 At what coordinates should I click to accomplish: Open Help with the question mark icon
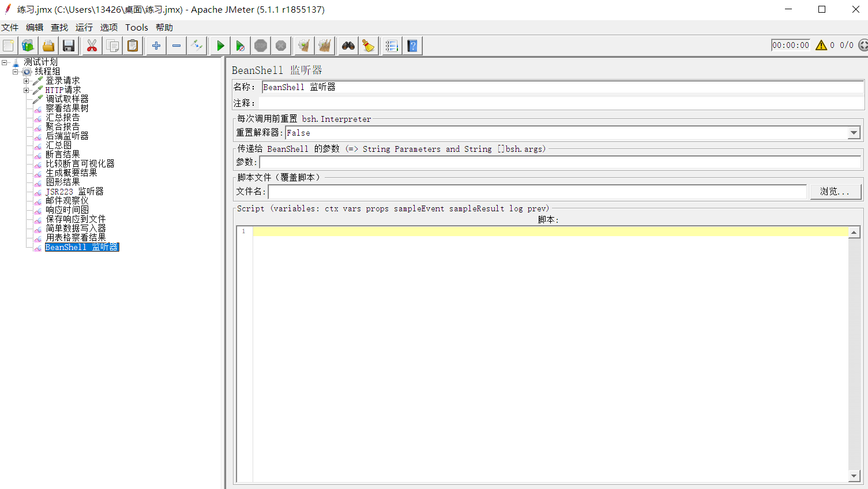click(x=412, y=46)
